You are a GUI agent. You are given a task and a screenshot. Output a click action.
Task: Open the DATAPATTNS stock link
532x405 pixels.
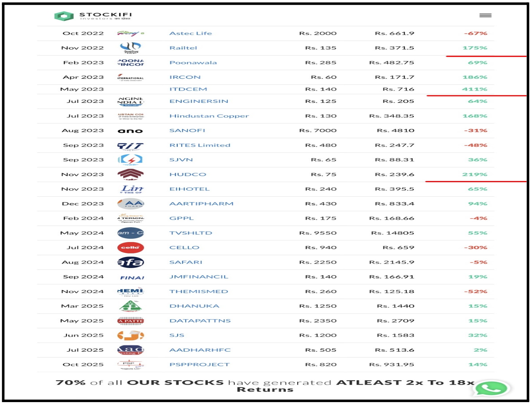200,321
